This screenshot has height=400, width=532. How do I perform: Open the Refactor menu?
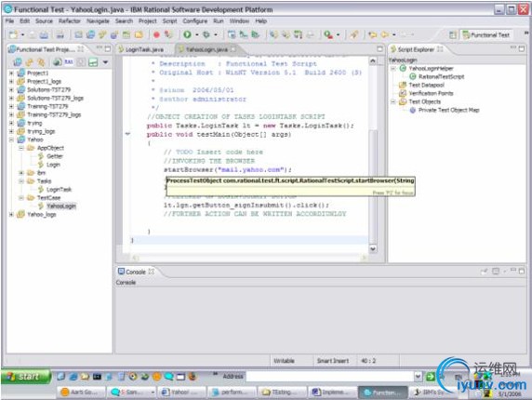tap(70, 21)
